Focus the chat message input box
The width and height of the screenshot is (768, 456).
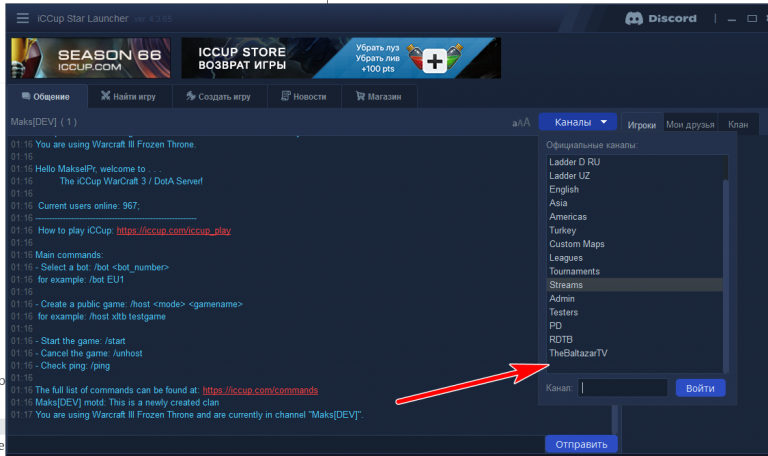point(276,445)
